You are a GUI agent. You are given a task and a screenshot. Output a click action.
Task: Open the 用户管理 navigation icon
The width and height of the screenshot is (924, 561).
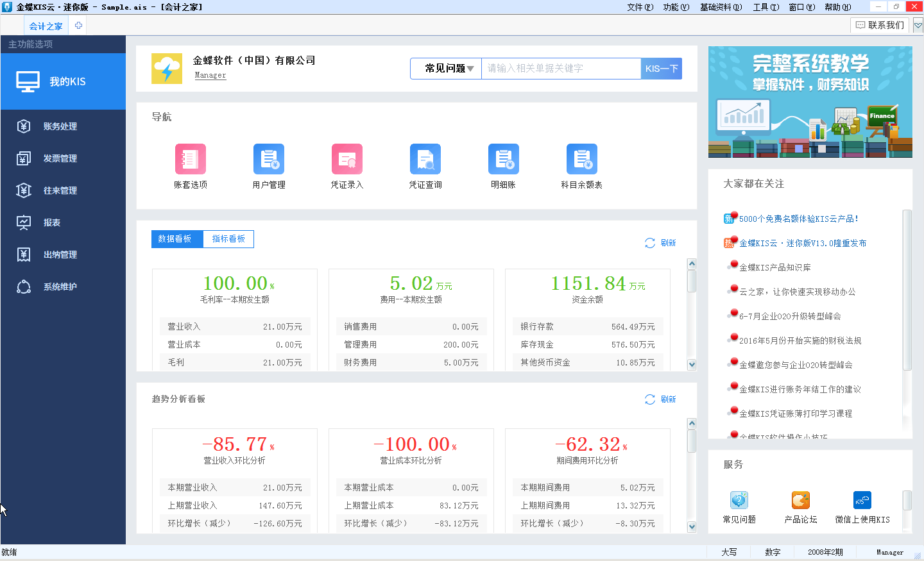(269, 159)
